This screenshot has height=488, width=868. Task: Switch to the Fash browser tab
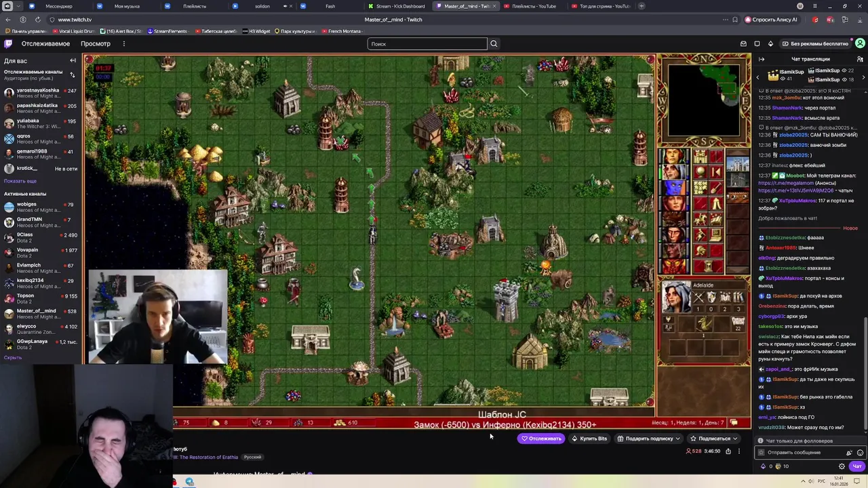[330, 6]
